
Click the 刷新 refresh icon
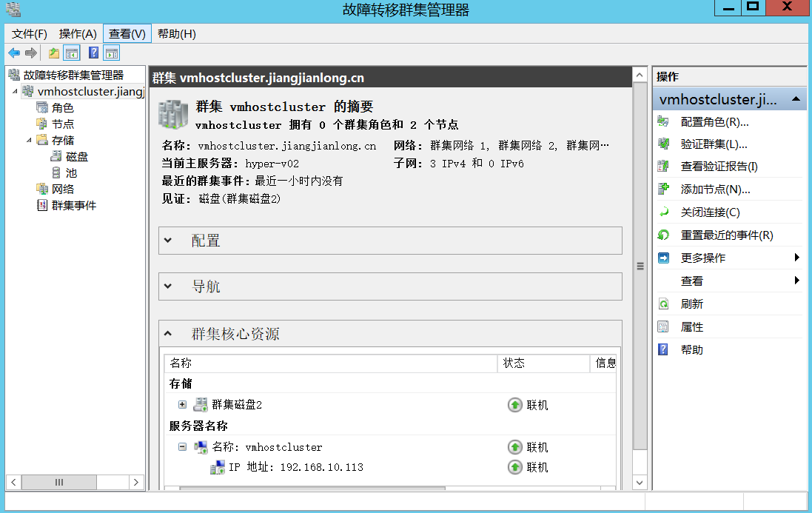coord(663,304)
